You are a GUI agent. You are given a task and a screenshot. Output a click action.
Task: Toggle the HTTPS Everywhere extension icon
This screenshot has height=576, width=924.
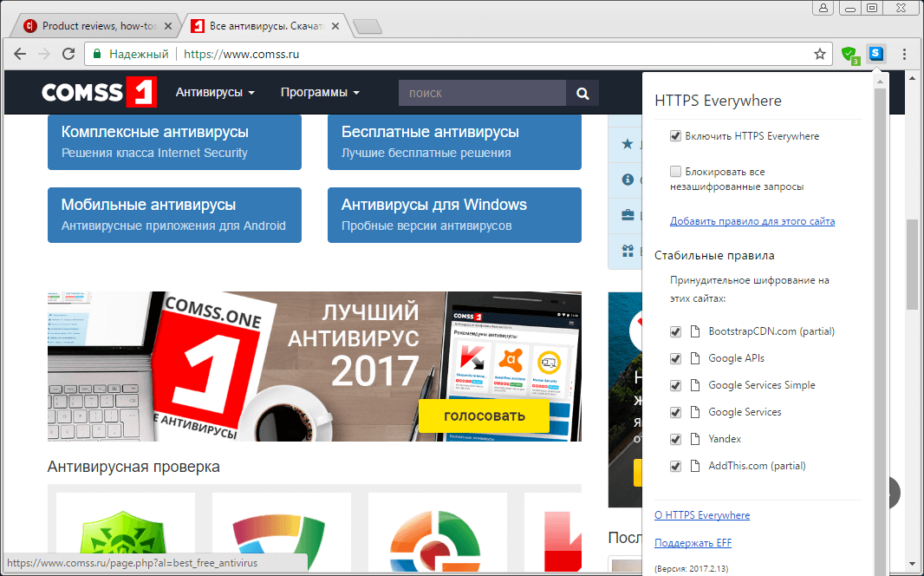(x=876, y=55)
